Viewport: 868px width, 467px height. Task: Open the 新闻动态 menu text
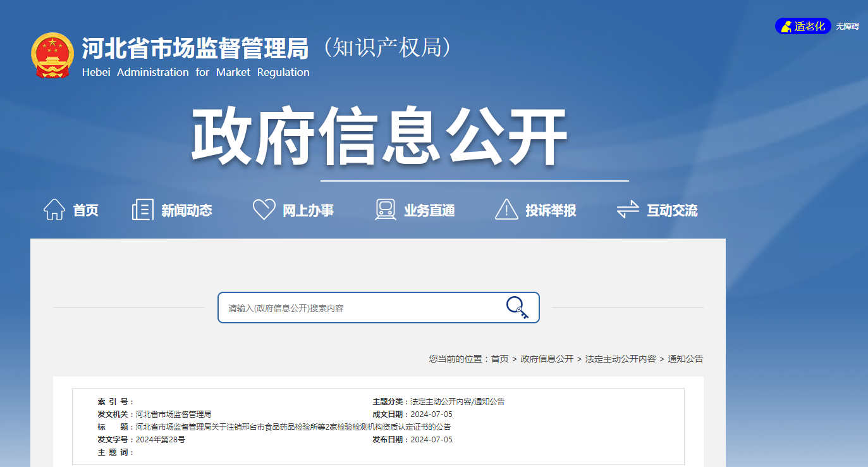pyautogui.click(x=186, y=211)
